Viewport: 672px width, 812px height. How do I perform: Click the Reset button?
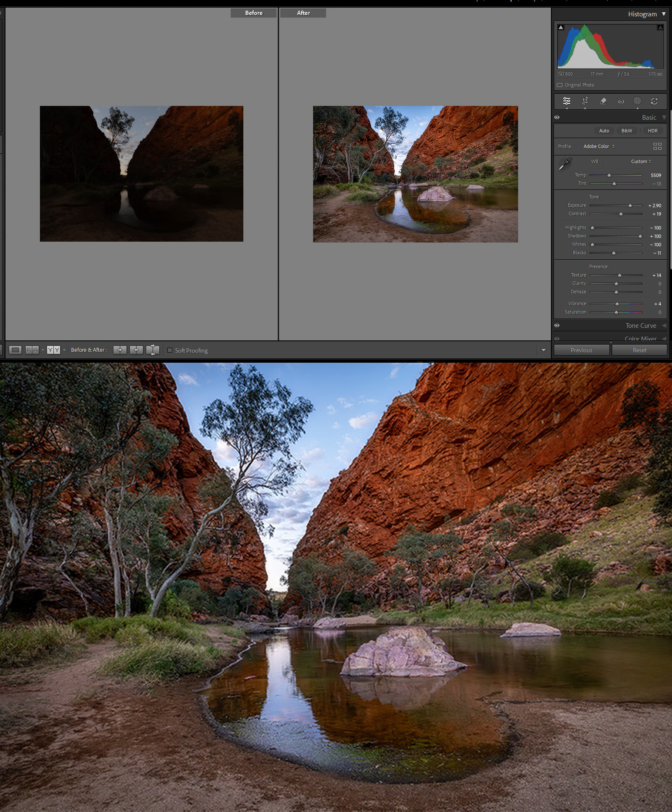639,350
